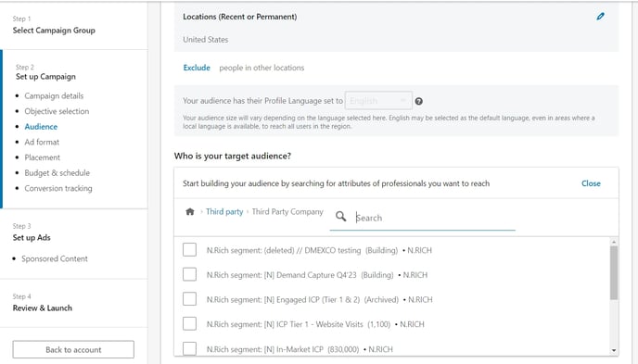
Task: Open Budget & schedule section
Action: [57, 172]
